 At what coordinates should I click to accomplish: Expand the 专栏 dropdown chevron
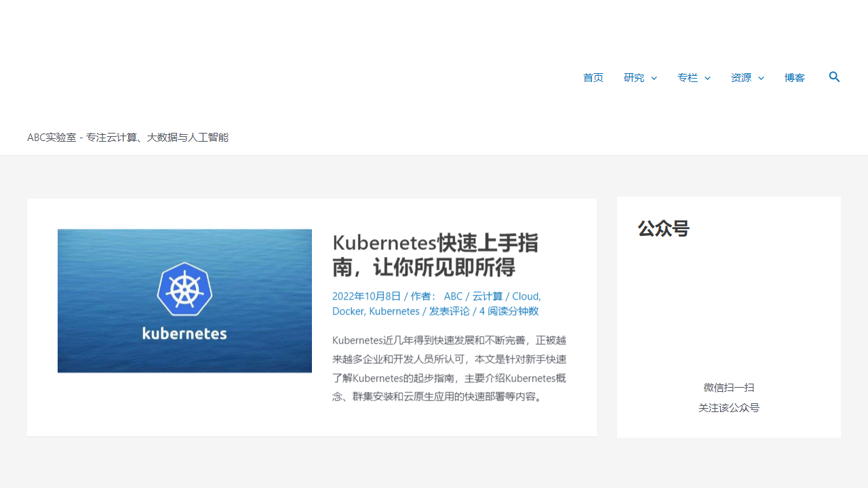pos(707,78)
